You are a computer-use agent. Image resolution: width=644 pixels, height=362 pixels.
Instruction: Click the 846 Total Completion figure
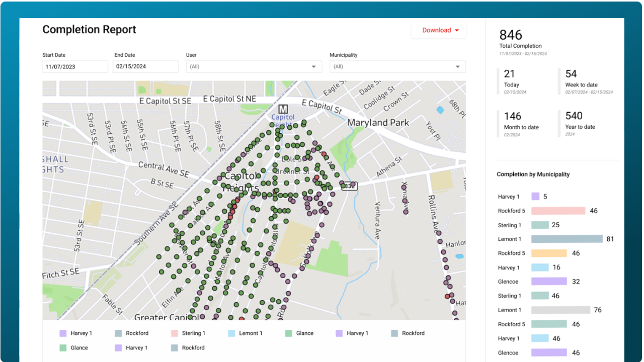[511, 35]
